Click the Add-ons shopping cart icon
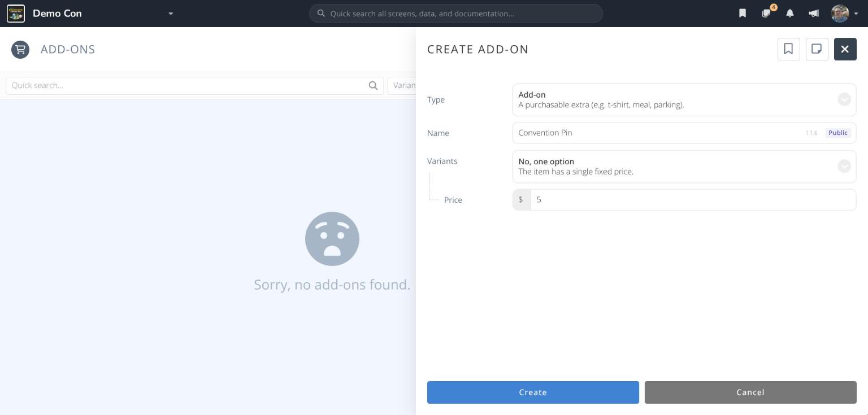The width and height of the screenshot is (868, 415). 20,49
